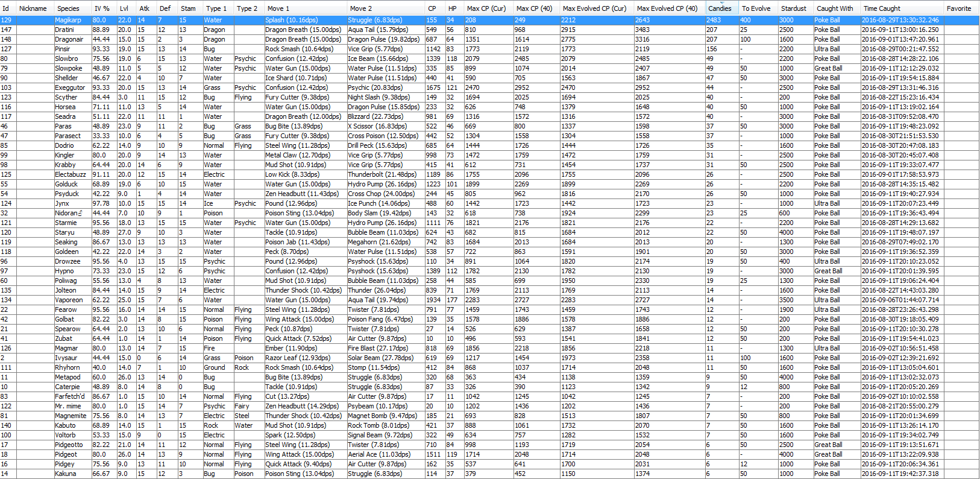Sort by the Move 2 column header

click(x=385, y=8)
